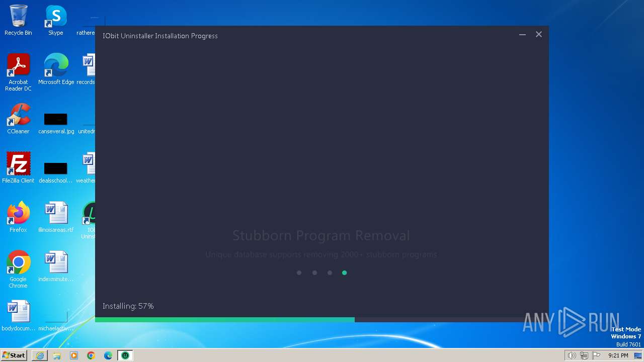
Task: Click the Chrome taskbar icon
Action: (91, 355)
